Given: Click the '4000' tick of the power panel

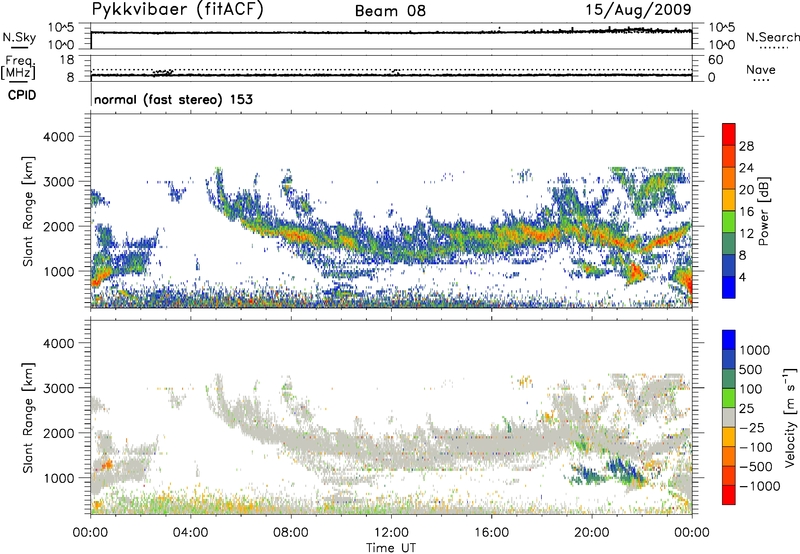Looking at the screenshot, I should [58, 137].
